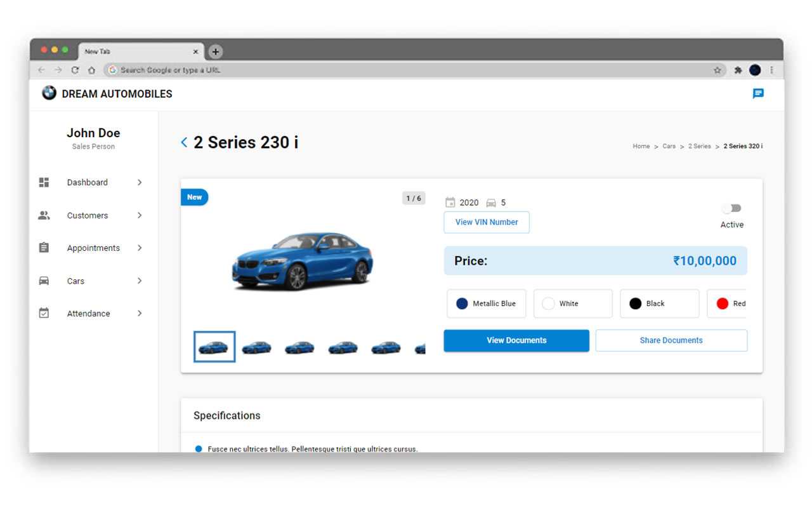Viewport: 812px width, 508px height.
Task: Click the Appointments clipboard icon
Action: (x=44, y=248)
